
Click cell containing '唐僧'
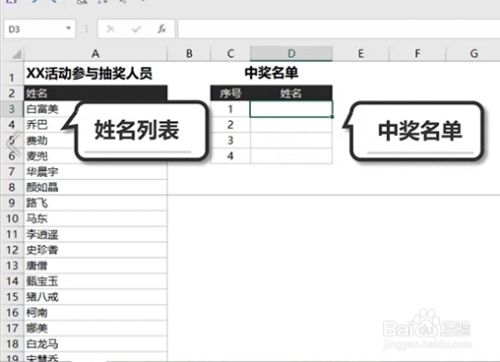pyautogui.click(x=96, y=266)
